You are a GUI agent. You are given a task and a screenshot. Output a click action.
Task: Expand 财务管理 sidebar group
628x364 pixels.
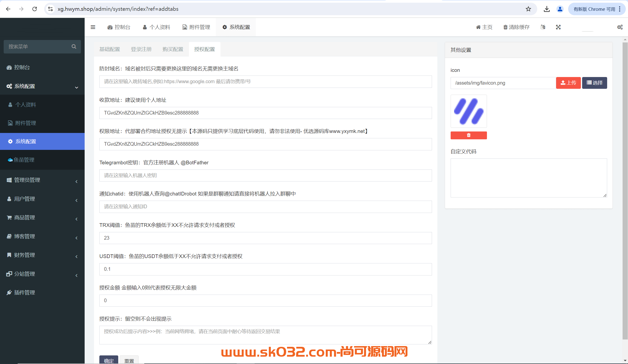pos(42,255)
